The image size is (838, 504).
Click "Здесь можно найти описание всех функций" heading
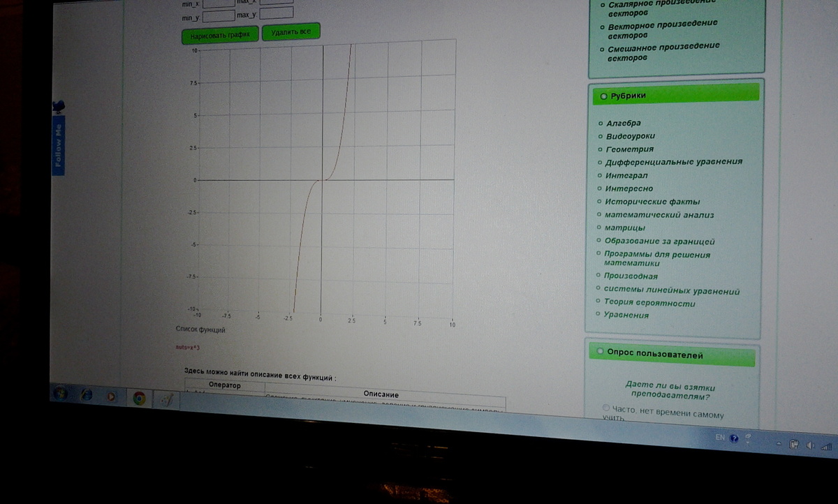click(260, 376)
